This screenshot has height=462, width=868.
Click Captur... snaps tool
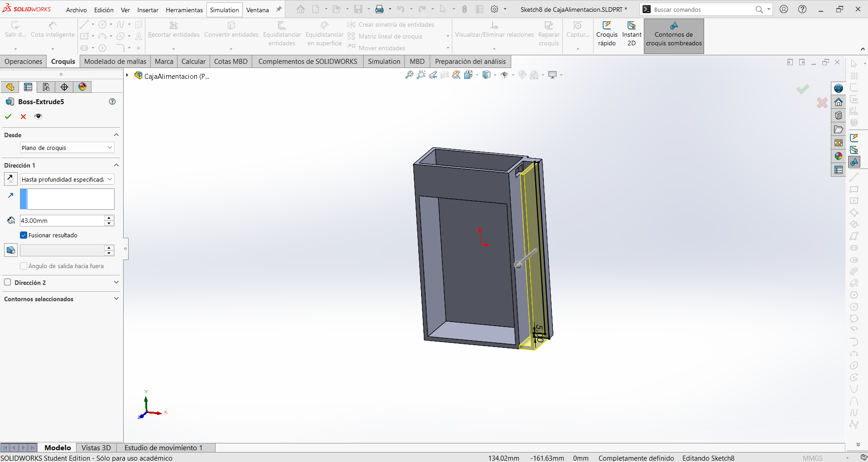pyautogui.click(x=578, y=30)
